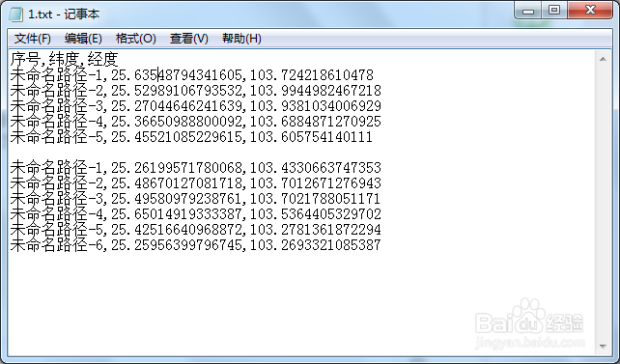Click line with 25.65014919333387
The image size is (620, 364).
[x=196, y=214]
